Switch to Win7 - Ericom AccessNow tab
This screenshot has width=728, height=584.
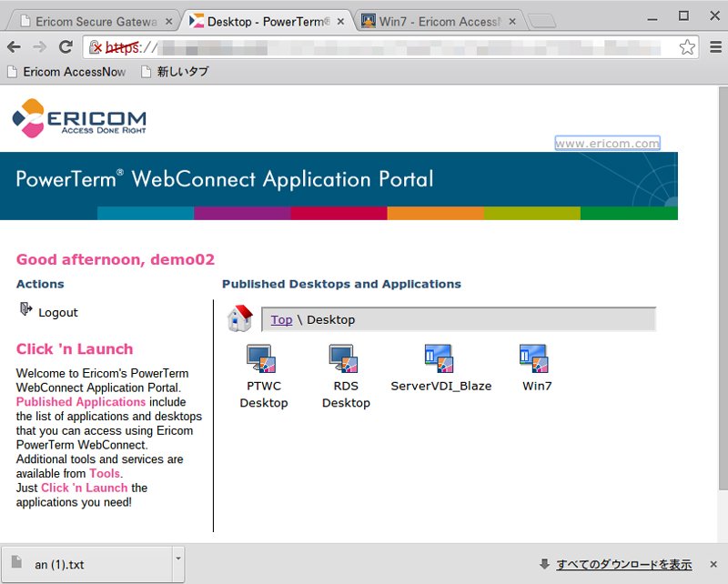click(x=437, y=21)
